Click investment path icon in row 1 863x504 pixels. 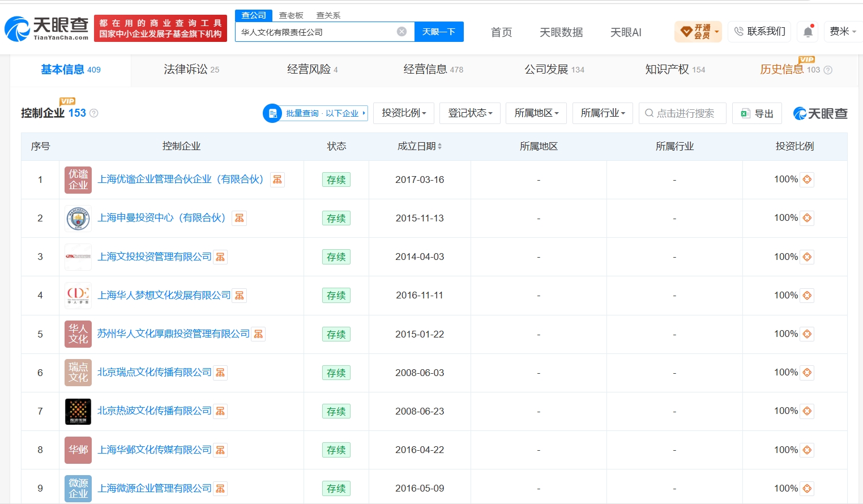tap(807, 180)
